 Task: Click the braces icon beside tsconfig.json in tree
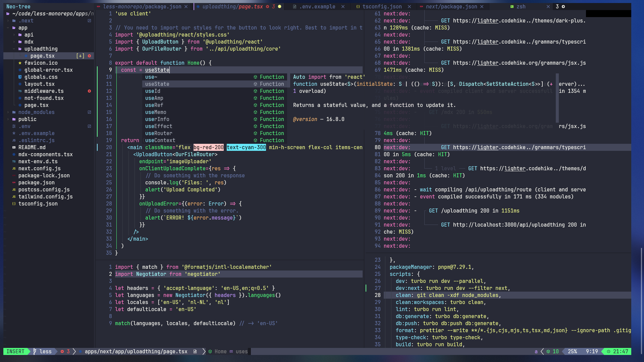coord(14,204)
